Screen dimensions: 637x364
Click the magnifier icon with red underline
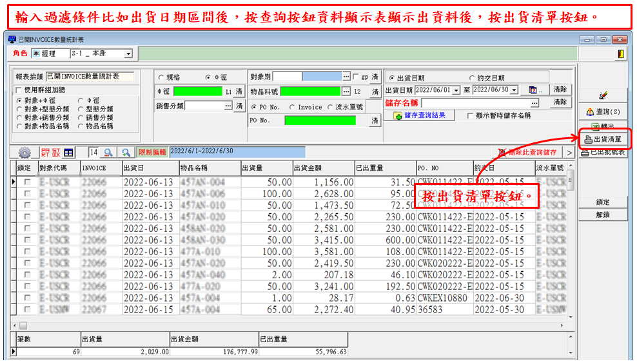(108, 153)
